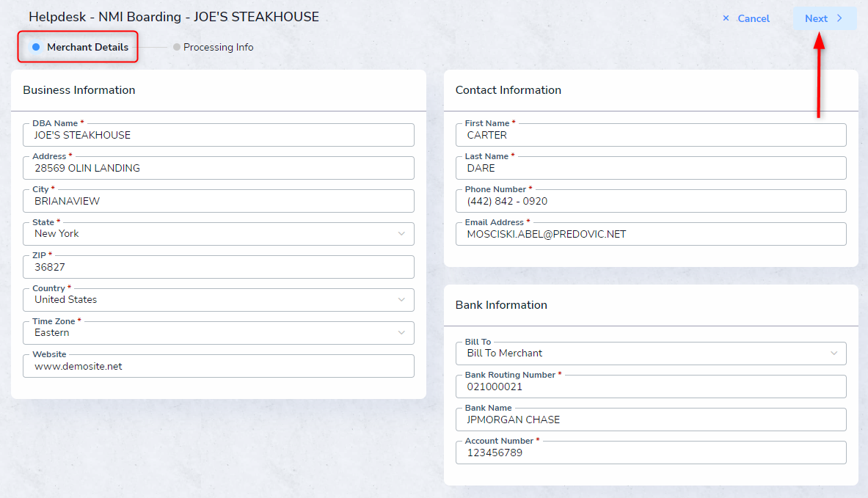The width and height of the screenshot is (868, 498).
Task: Switch to the Processing Info step
Action: (x=213, y=47)
